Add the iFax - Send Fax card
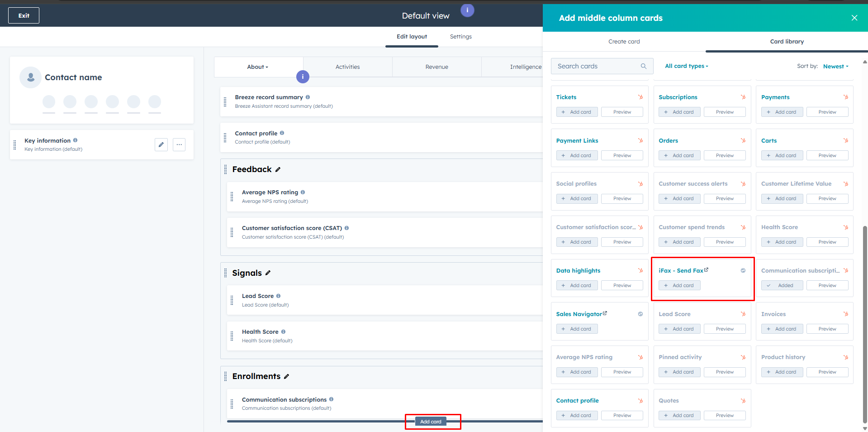 (679, 286)
